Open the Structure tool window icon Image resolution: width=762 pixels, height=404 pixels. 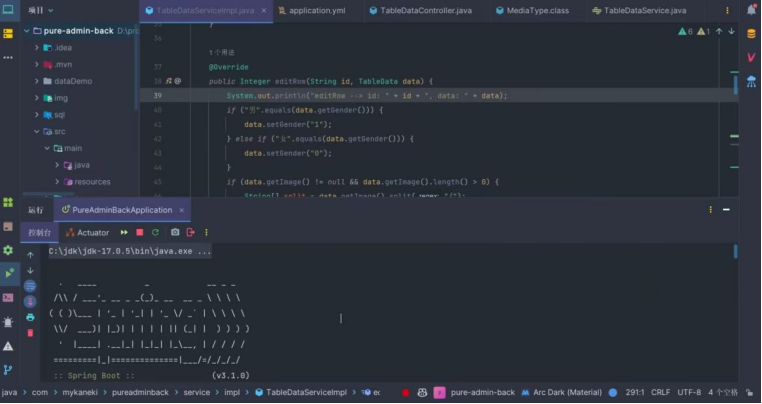[8, 34]
